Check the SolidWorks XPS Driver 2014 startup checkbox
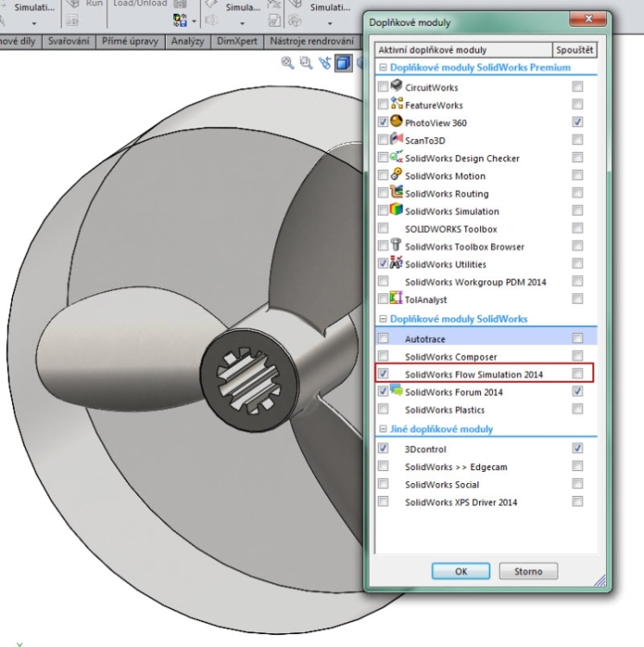This screenshot has width=644, height=647. click(x=578, y=501)
